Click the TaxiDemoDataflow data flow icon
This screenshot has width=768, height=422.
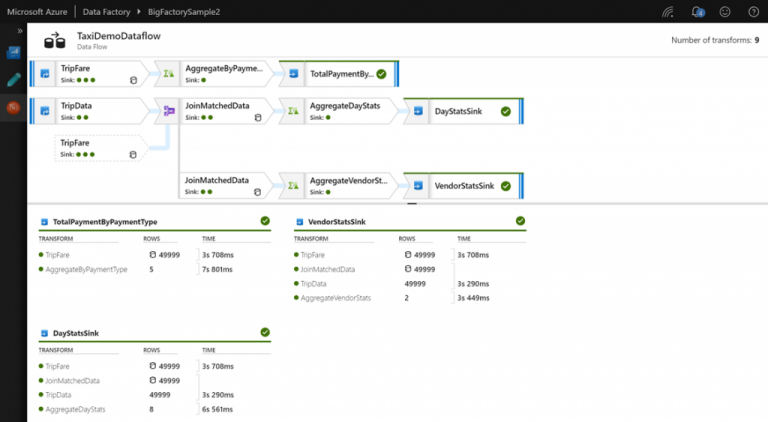pyautogui.click(x=55, y=40)
